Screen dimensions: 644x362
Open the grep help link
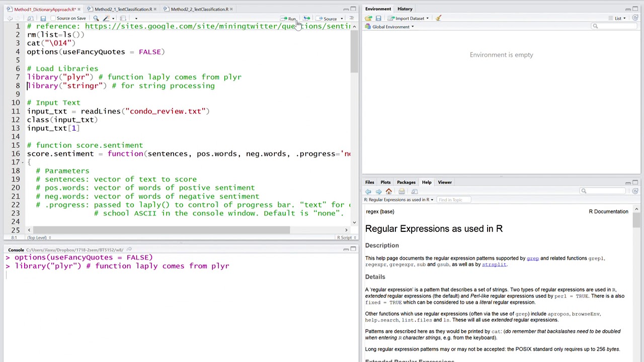[533, 258]
